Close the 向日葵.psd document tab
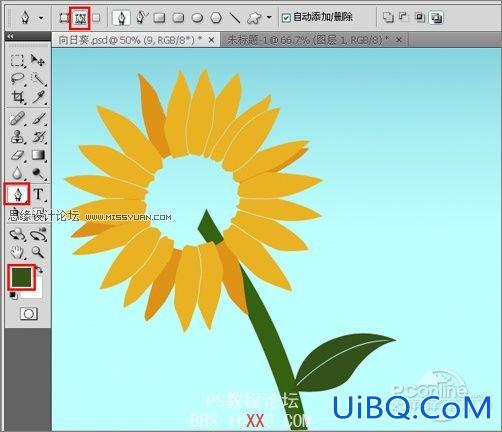The width and height of the screenshot is (502, 432). (211, 40)
